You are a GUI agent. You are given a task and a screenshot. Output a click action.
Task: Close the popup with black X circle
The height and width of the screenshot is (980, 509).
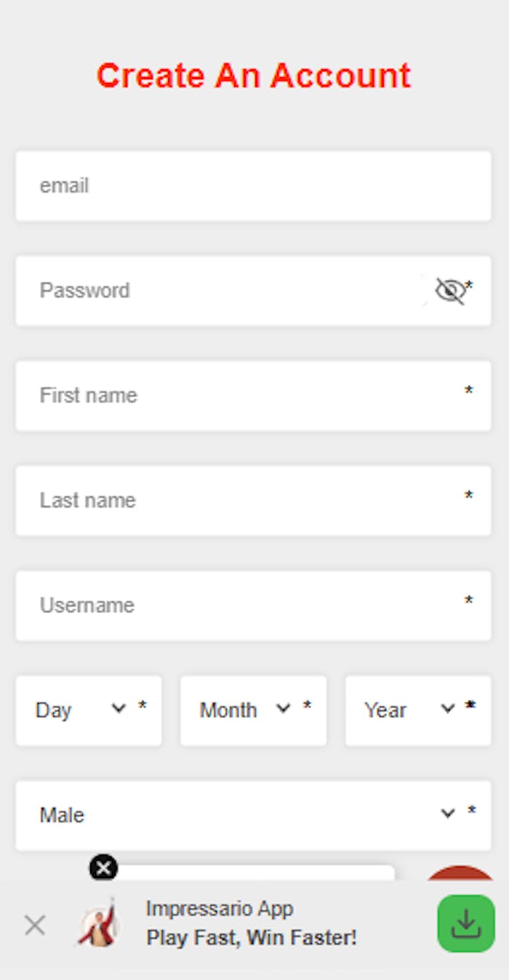click(x=103, y=867)
